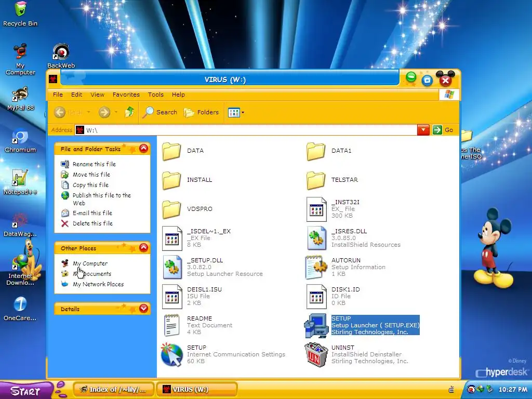Image resolution: width=532 pixels, height=399 pixels.
Task: Open the Forward history dropdown arrow
Action: (116, 112)
